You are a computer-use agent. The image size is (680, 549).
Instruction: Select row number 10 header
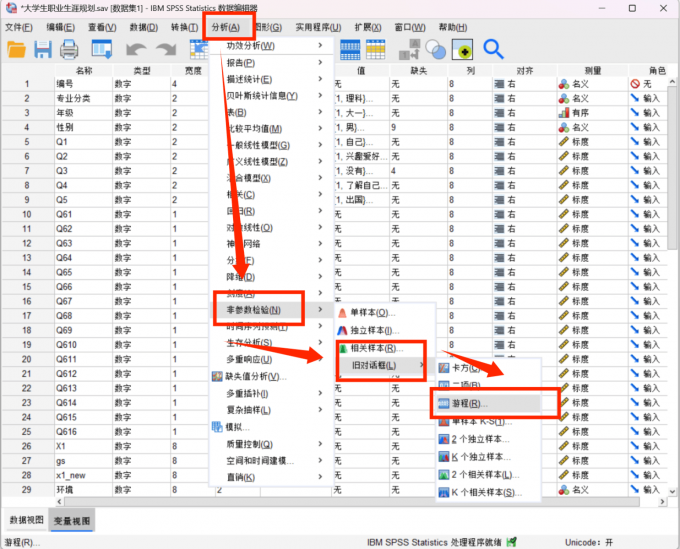(x=27, y=214)
